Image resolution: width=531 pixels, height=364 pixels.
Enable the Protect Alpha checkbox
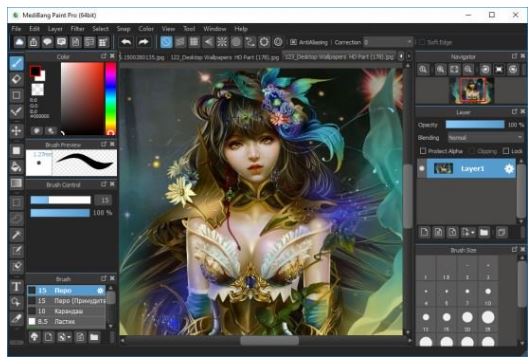click(x=423, y=151)
